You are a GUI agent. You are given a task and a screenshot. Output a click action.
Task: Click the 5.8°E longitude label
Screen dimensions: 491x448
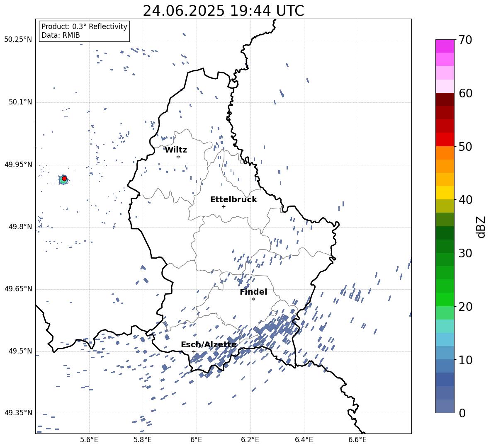click(x=143, y=440)
